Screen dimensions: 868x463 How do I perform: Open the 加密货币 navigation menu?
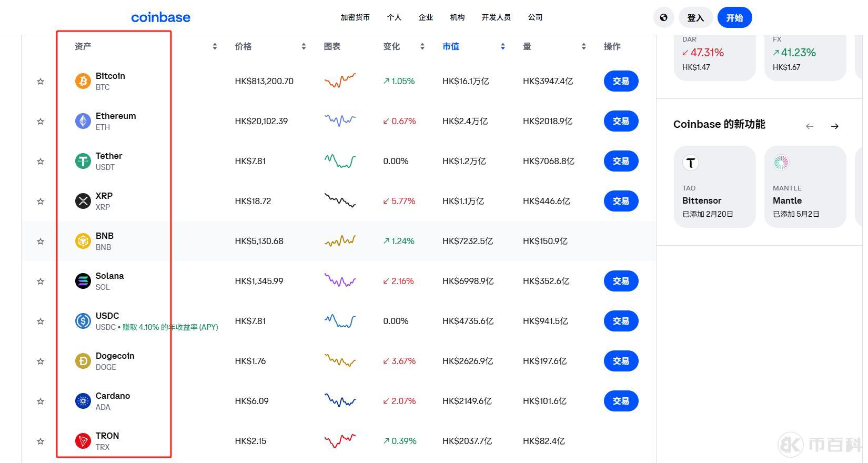click(x=355, y=17)
